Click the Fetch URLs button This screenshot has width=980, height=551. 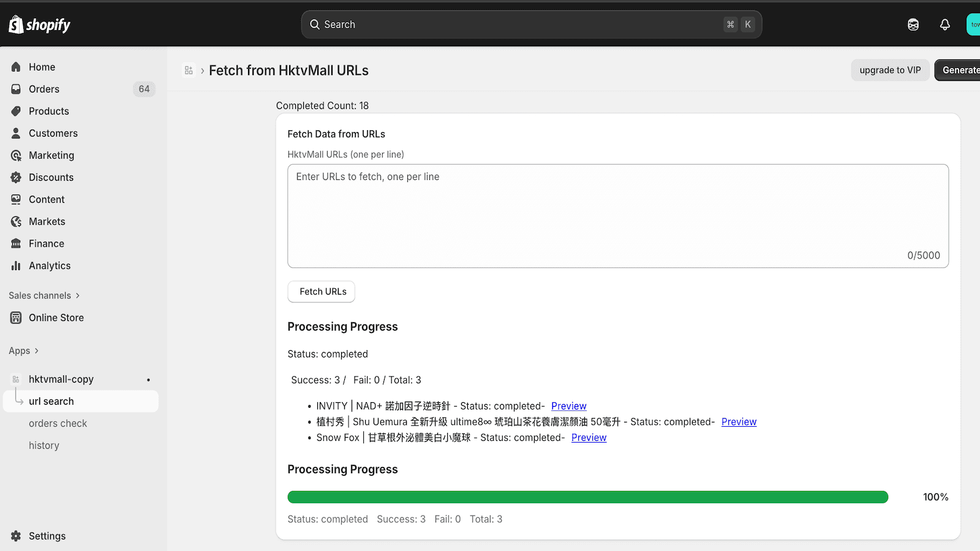pos(322,291)
